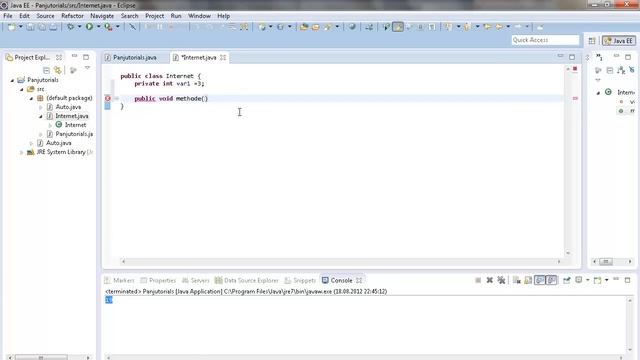This screenshot has width=640, height=360.
Task: Click the Open Web Browser globe icon
Action: (352, 27)
